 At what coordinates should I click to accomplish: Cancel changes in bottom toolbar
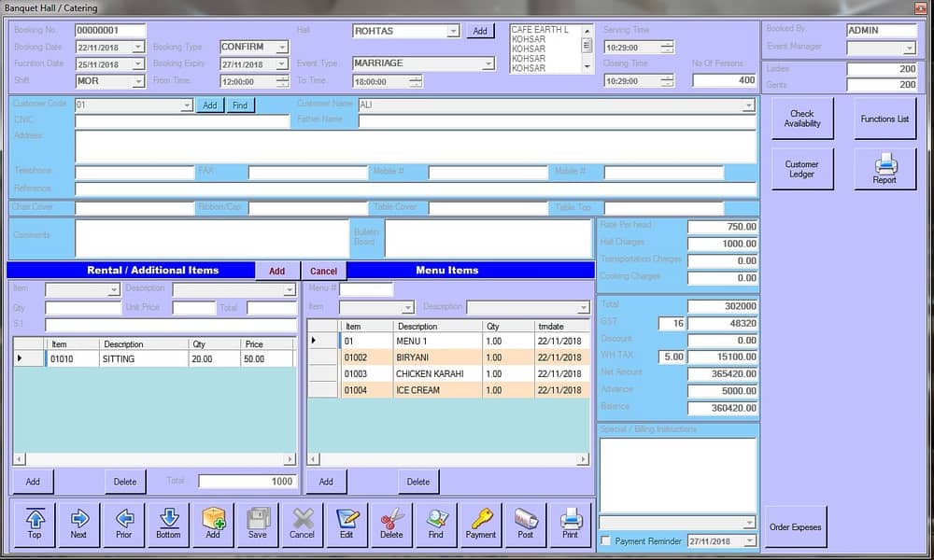pos(302,525)
